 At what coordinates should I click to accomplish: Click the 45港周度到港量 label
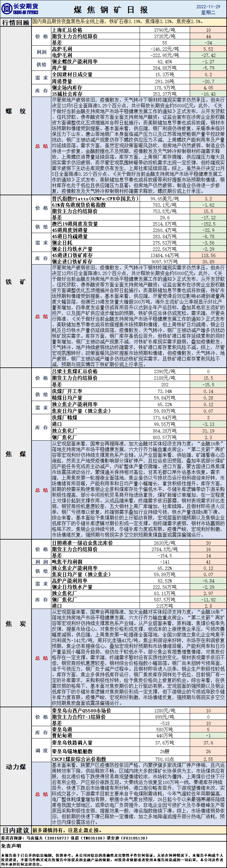click(x=69, y=230)
